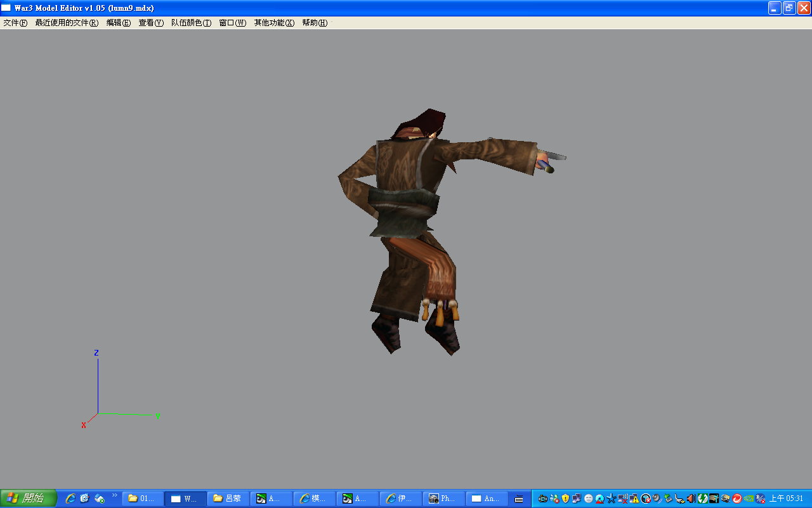Switch to the 呂蒙 folder taskbar button
Screen dimensions: 812x508
click(x=228, y=498)
